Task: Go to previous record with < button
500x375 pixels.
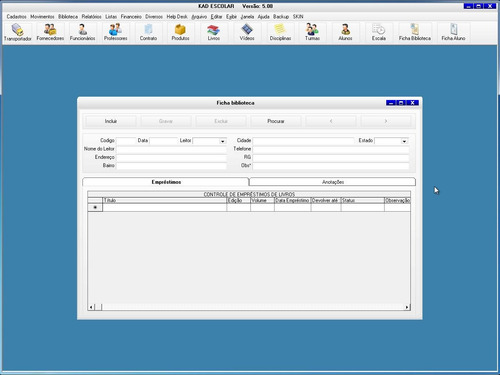Action: click(x=331, y=121)
